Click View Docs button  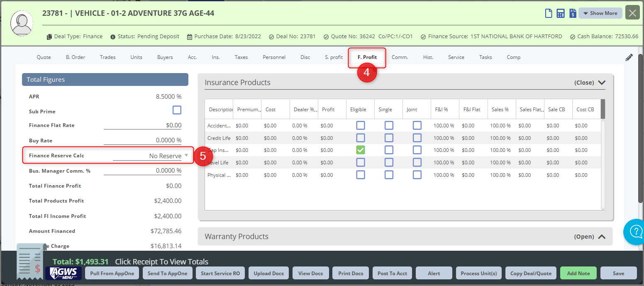coord(310,273)
